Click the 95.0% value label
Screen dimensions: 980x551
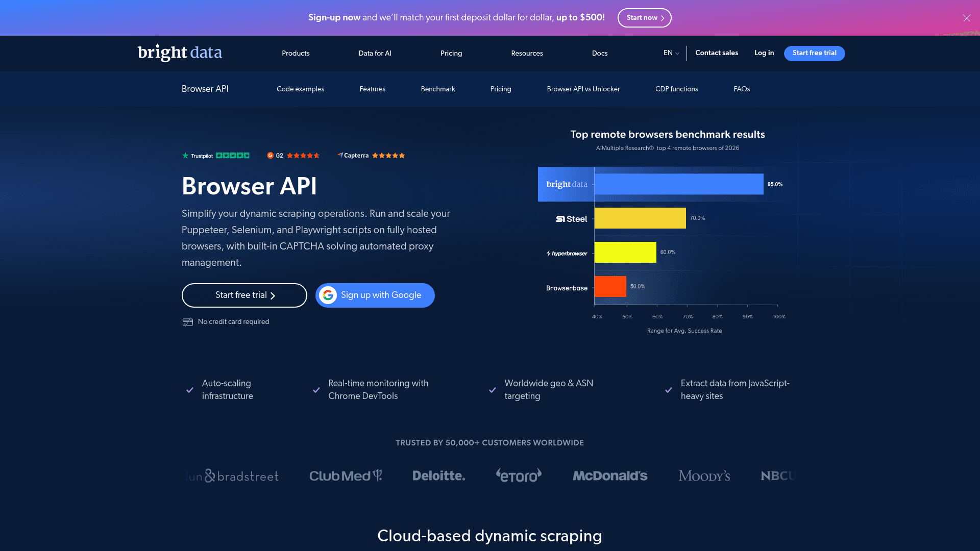pos(775,185)
